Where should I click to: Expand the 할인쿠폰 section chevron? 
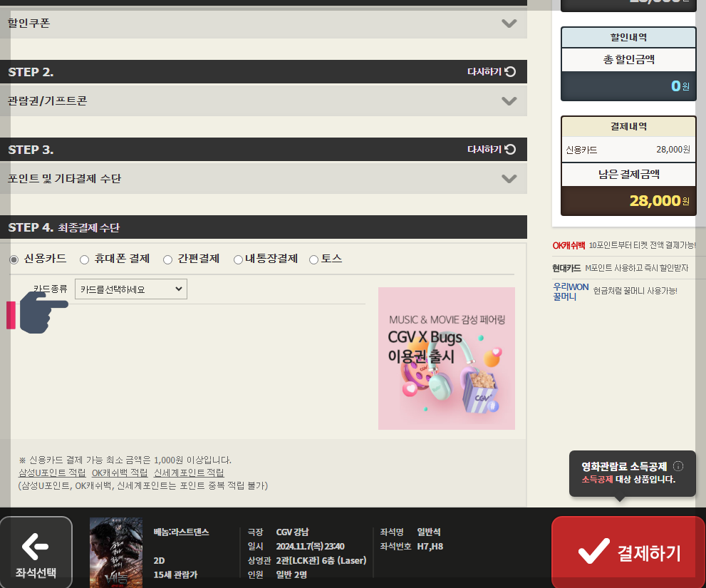pos(509,24)
